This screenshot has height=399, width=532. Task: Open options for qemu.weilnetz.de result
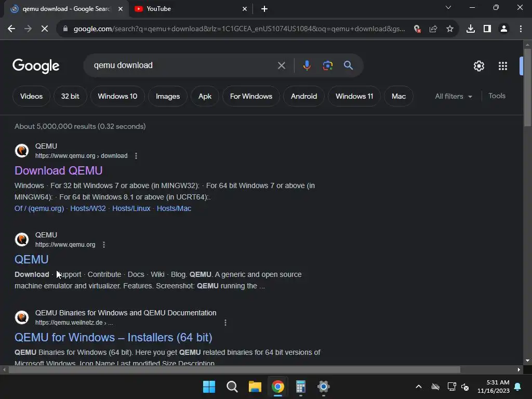point(225,323)
